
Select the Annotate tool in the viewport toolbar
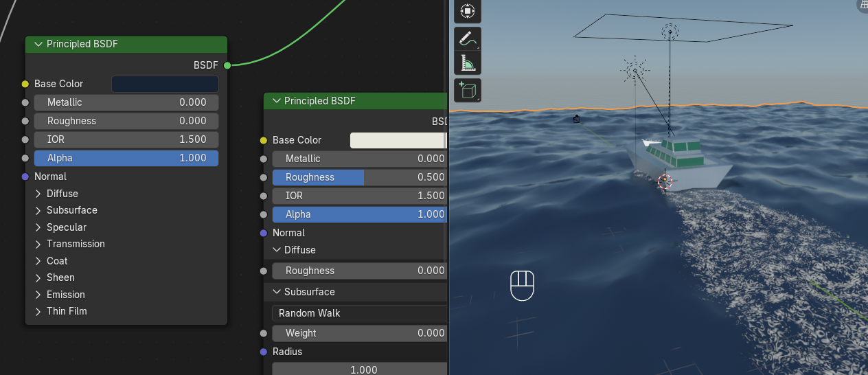(x=468, y=38)
